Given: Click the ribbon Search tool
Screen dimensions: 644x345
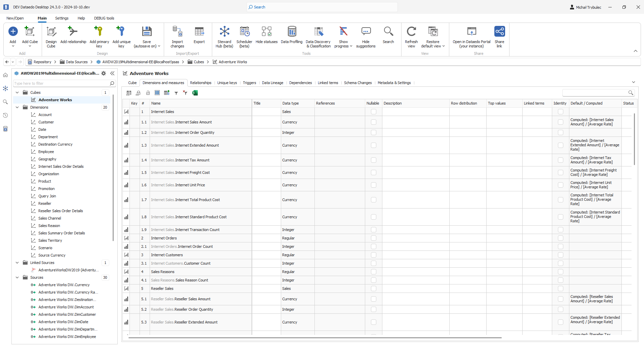Looking at the screenshot, I should 388,35.
